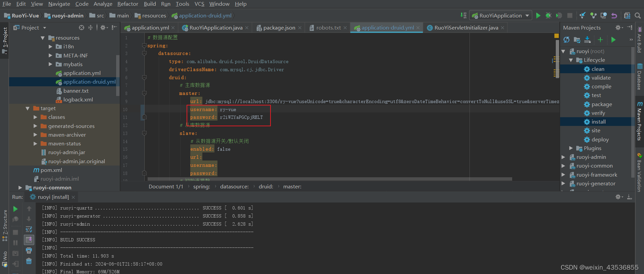
Task: Run RuoYiApplication with coverage
Action: click(559, 15)
